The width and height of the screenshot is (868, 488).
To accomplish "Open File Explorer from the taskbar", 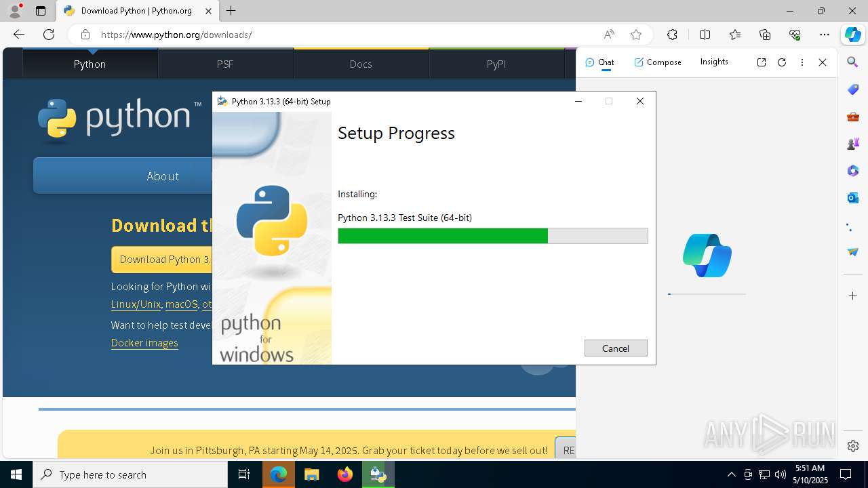I will tap(311, 474).
